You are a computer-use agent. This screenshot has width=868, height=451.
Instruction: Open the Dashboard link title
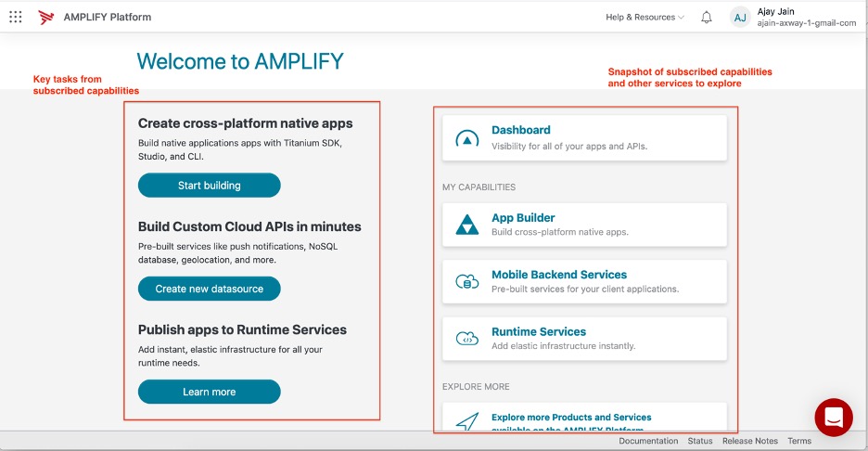521,130
